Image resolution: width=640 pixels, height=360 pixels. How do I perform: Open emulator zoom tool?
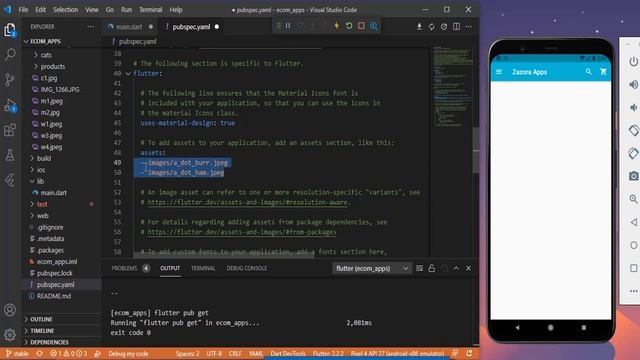(x=633, y=199)
